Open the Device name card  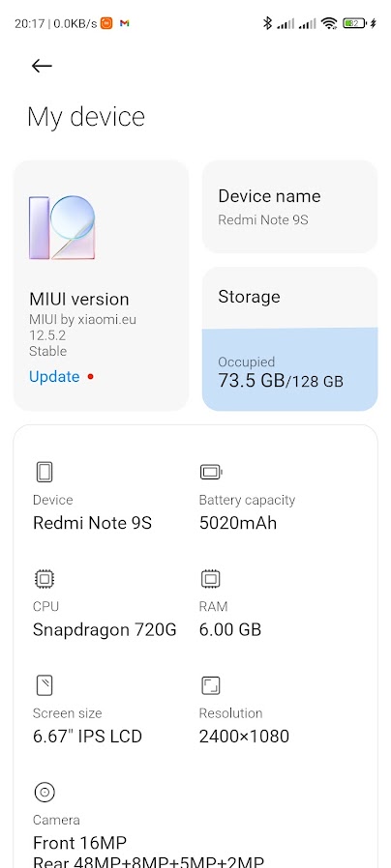click(290, 207)
